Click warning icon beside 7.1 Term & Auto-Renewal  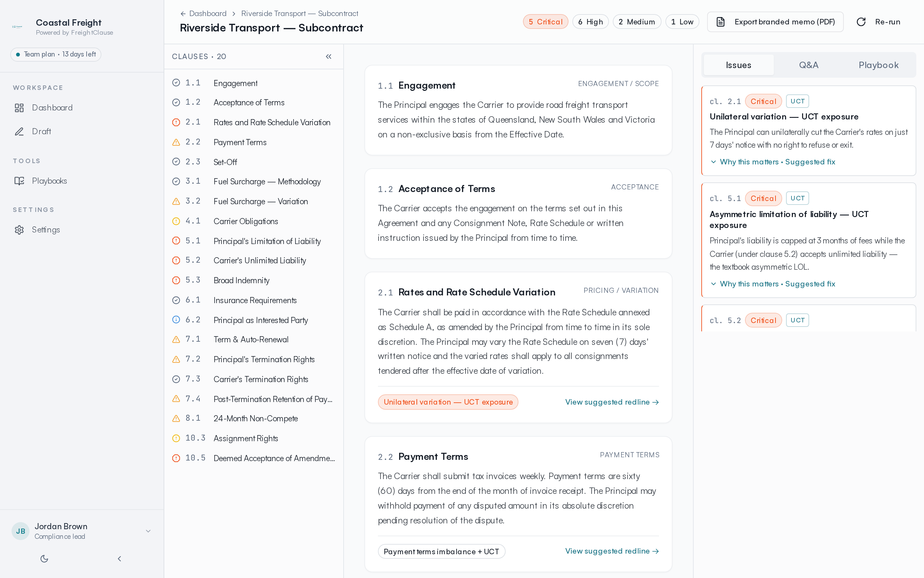176,339
